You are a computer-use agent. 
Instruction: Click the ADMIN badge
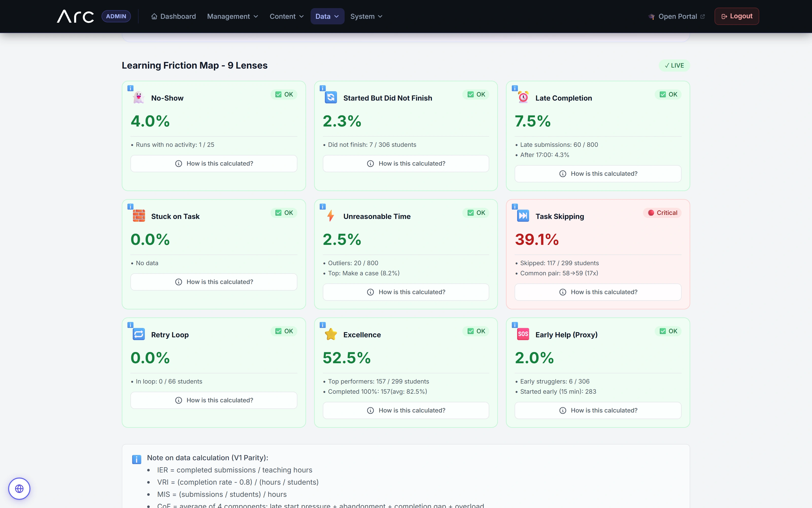tap(116, 16)
